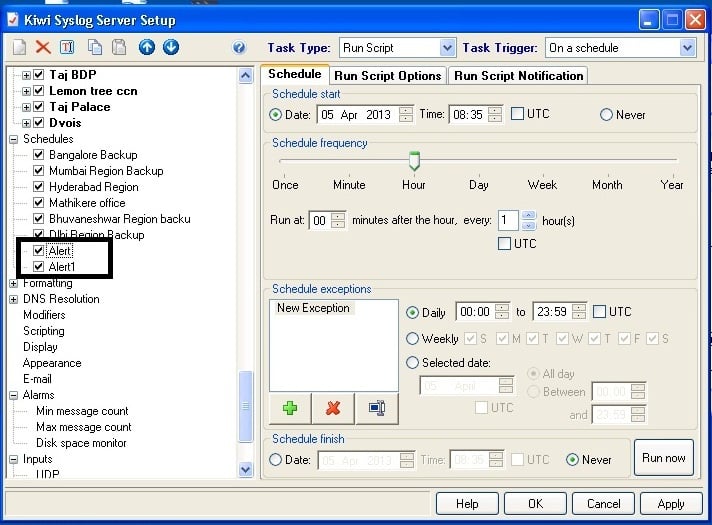Click the Kiwi Syslog title bar icon

pos(13,20)
